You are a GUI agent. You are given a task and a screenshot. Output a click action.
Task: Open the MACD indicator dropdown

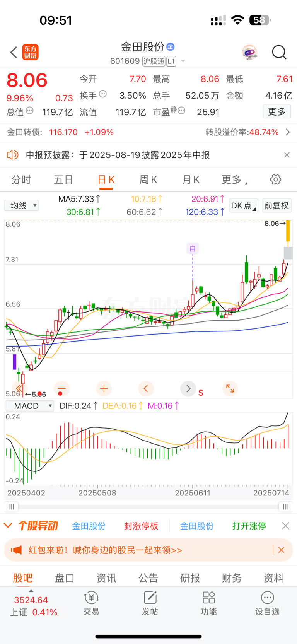pyautogui.click(x=30, y=406)
